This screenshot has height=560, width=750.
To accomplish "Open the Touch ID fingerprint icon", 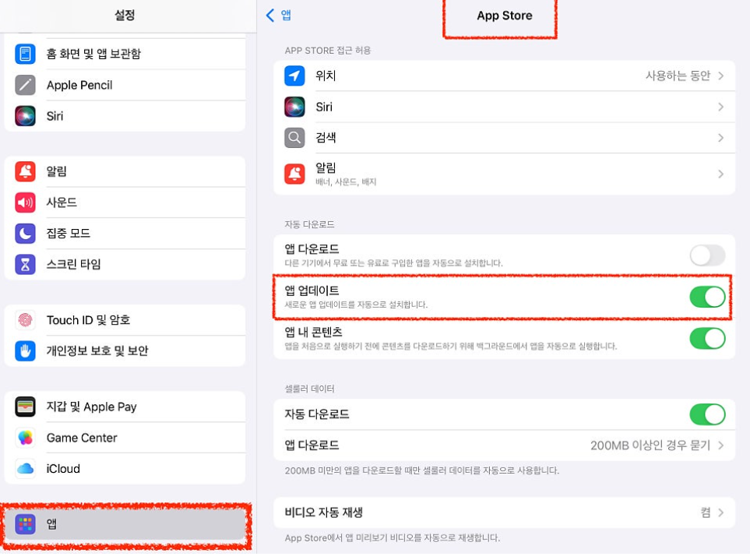I will point(25,320).
